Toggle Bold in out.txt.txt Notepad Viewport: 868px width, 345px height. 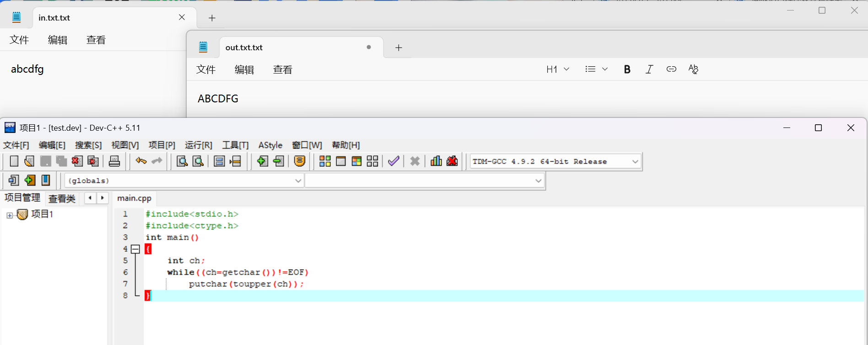pos(627,69)
